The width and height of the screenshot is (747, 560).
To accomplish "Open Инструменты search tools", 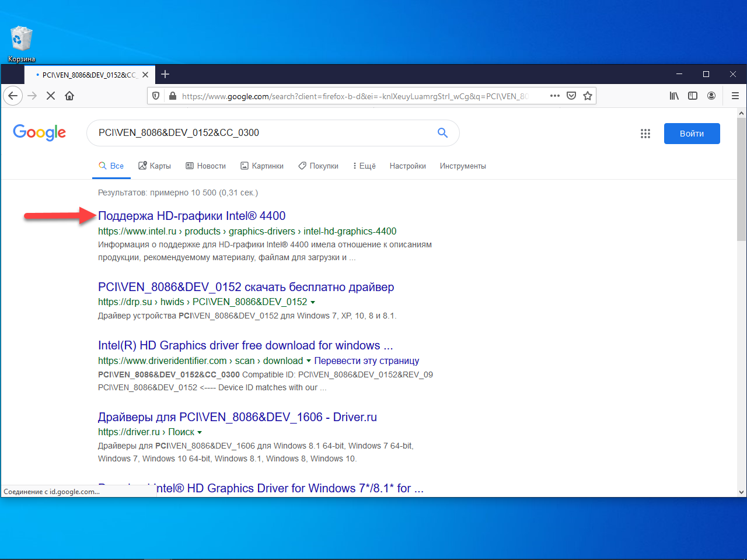I will pyautogui.click(x=463, y=166).
